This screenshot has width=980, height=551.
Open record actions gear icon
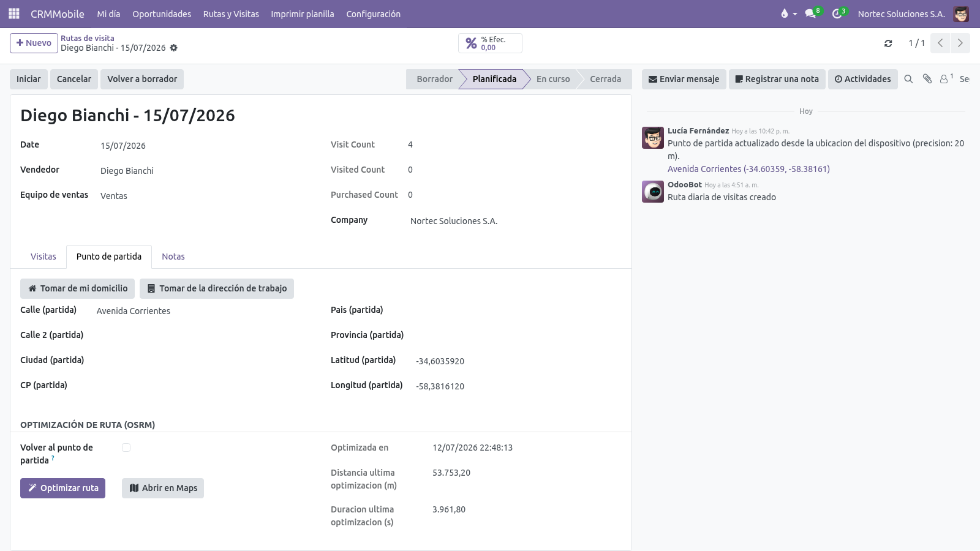(173, 48)
